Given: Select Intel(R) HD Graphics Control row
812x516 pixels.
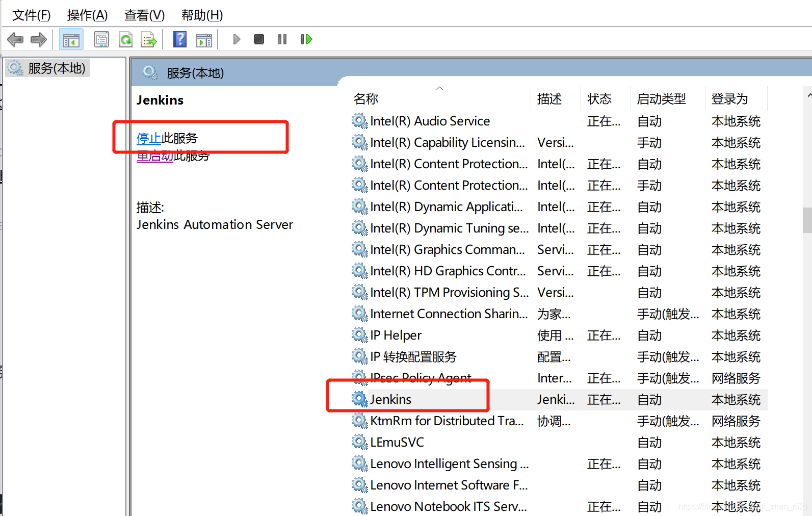Looking at the screenshot, I should pyautogui.click(x=559, y=271).
